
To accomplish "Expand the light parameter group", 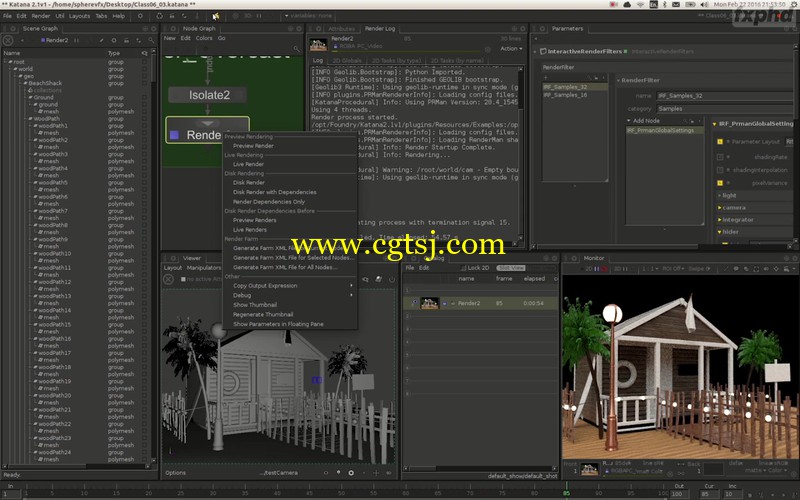I will [x=719, y=196].
